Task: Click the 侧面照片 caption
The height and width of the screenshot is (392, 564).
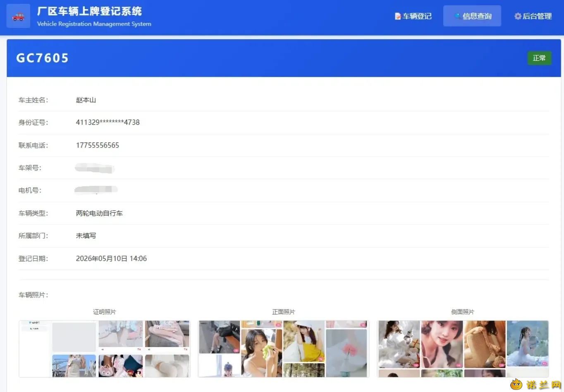Action: [x=463, y=312]
